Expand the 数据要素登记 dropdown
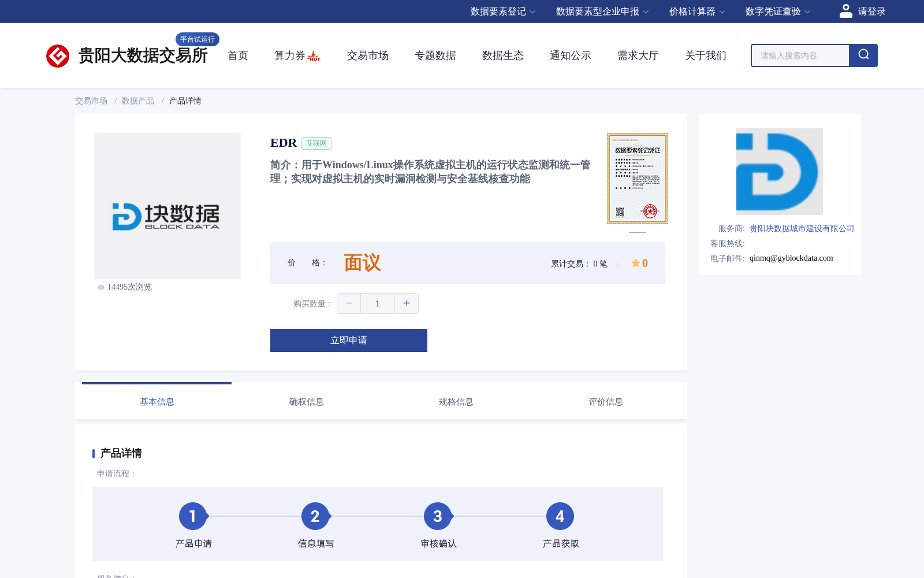Viewport: 924px width, 578px height. coord(503,12)
